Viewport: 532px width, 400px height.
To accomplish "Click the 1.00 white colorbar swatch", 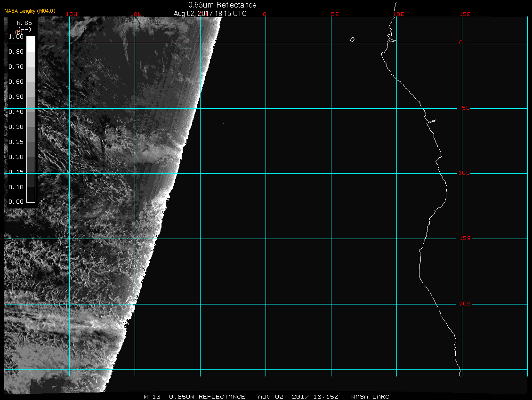I will point(31,44).
